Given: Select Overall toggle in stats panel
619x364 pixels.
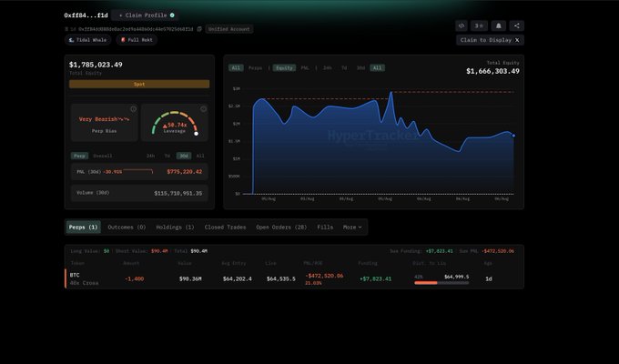Looking at the screenshot, I should 103,156.
